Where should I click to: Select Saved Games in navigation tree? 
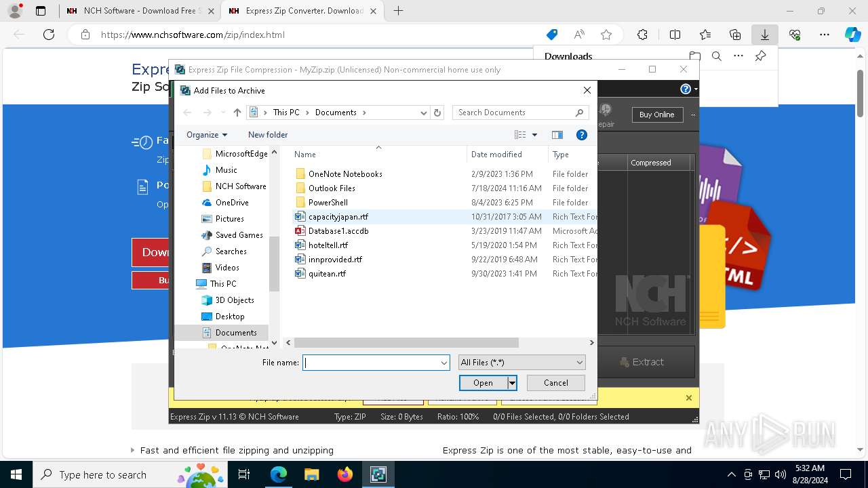[233, 235]
